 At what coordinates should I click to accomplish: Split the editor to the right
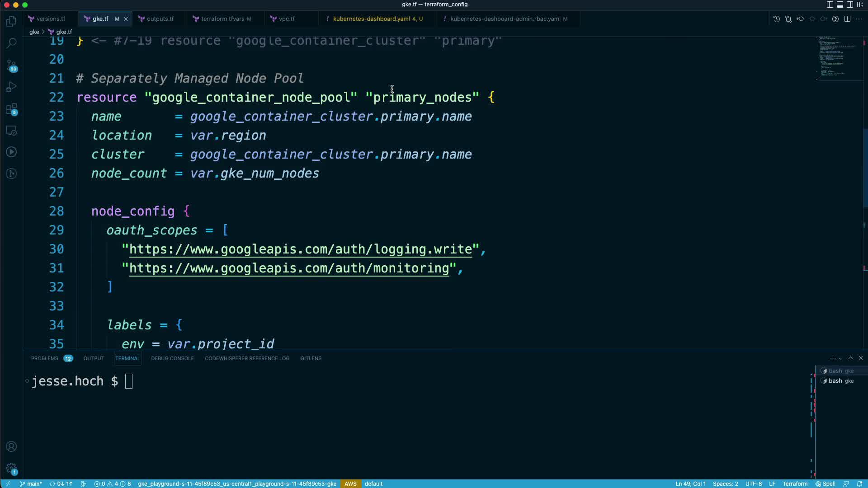[847, 19]
